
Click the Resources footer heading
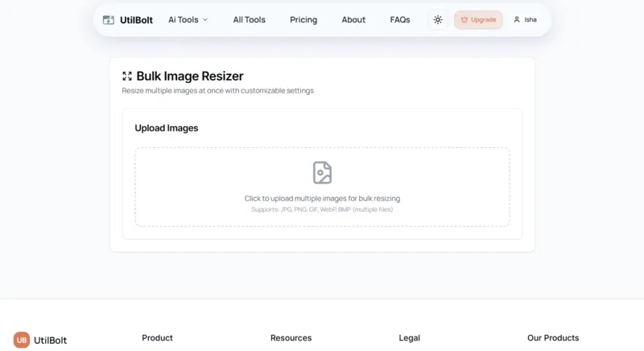click(x=291, y=338)
